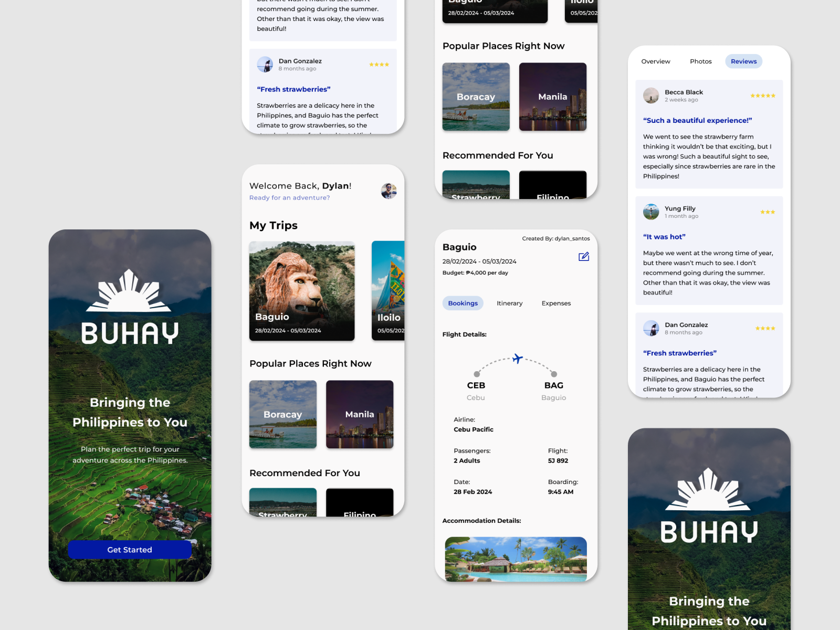Open the Manila card on the cropped home screen
Screen dimensions: 840x630
(x=553, y=97)
